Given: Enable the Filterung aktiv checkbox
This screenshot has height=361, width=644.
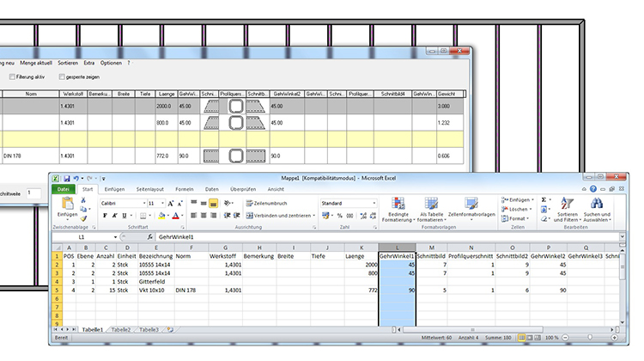Looking at the screenshot, I should coord(12,76).
